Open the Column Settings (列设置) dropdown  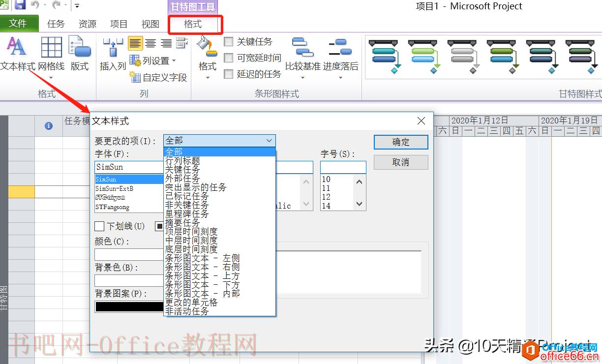coord(152,61)
